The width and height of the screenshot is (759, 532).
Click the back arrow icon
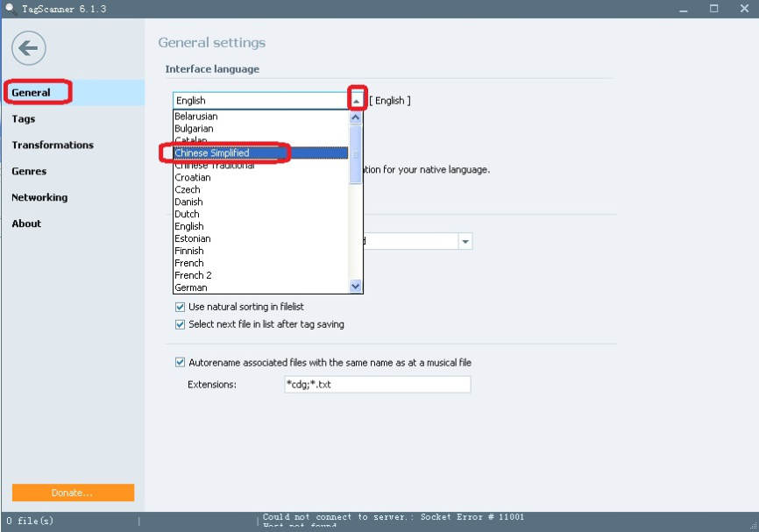pyautogui.click(x=29, y=47)
